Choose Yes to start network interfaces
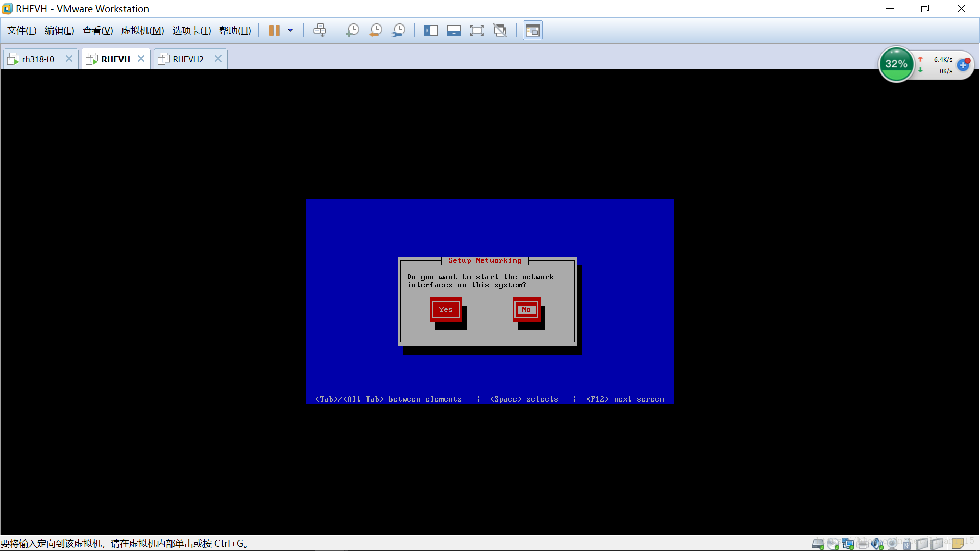Viewport: 980px width, 551px height. point(446,310)
